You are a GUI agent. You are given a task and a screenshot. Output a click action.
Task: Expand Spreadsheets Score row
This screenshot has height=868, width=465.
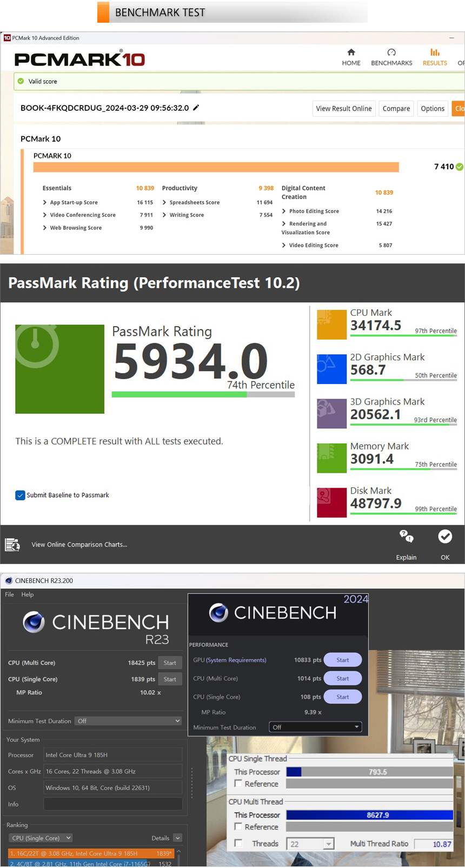[164, 202]
